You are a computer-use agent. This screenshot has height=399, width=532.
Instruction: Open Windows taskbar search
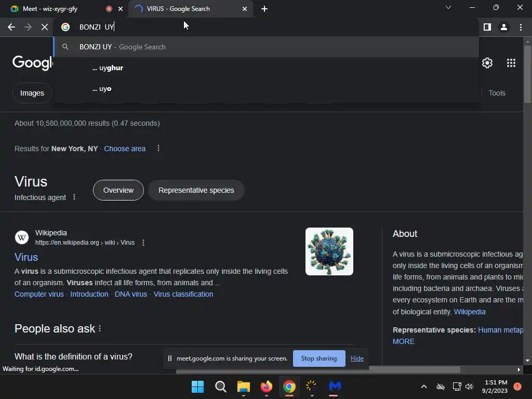click(220, 387)
